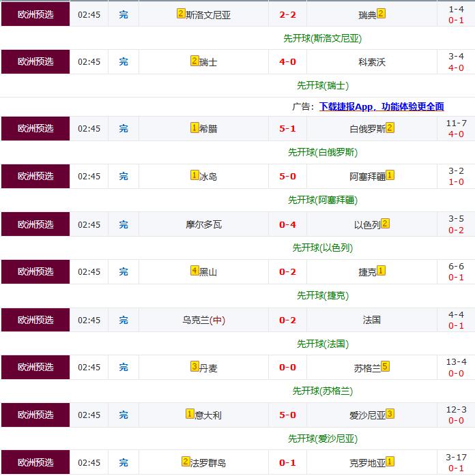
Task: Click Croatia's yellow card badge (克罗地亚)
Action: [390, 462]
